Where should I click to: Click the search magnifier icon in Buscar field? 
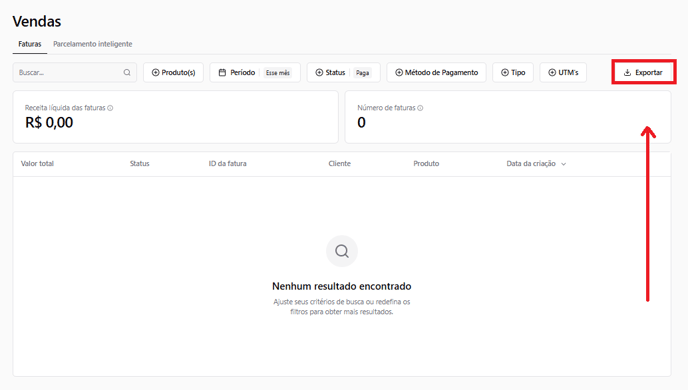pyautogui.click(x=127, y=72)
